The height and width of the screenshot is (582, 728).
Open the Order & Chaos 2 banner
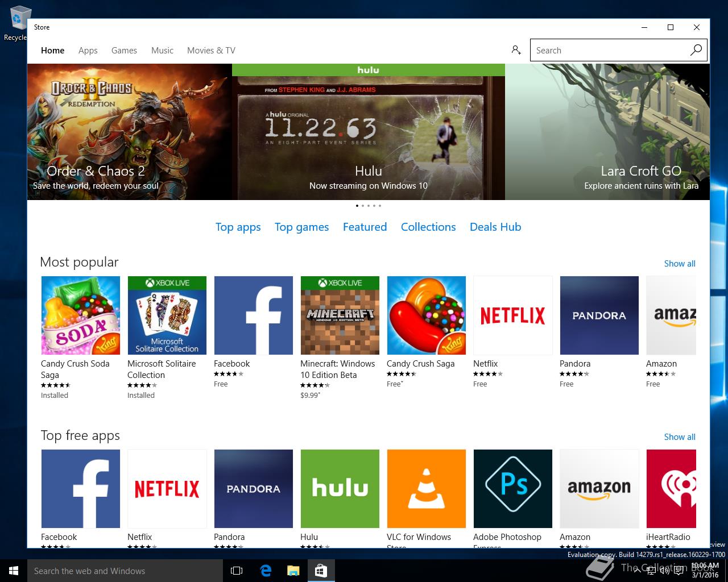130,132
